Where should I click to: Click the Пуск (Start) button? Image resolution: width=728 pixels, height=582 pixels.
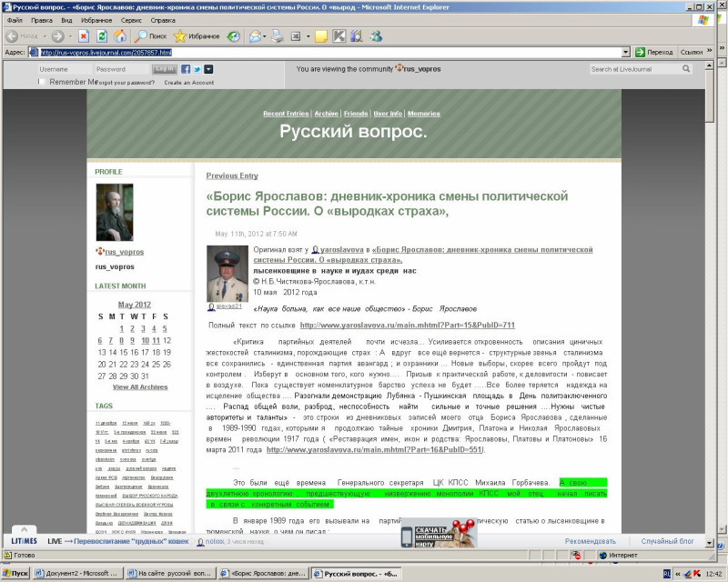click(15, 574)
